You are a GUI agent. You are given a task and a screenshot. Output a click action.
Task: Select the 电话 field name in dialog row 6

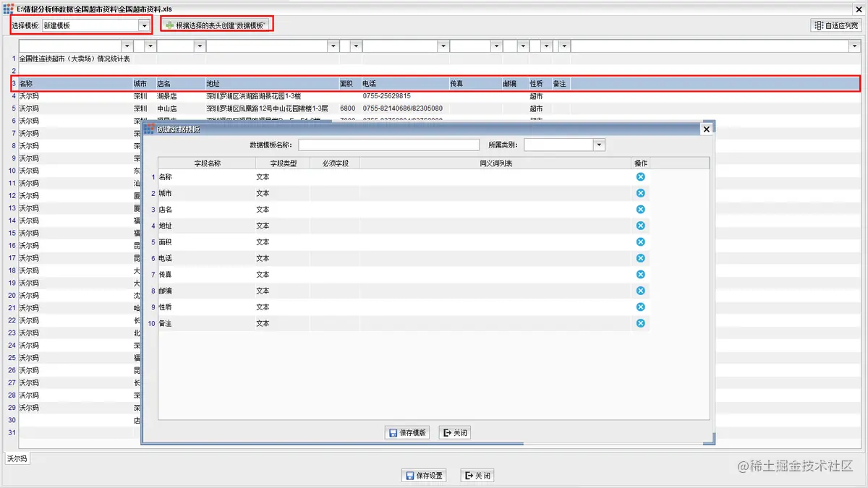(x=166, y=258)
